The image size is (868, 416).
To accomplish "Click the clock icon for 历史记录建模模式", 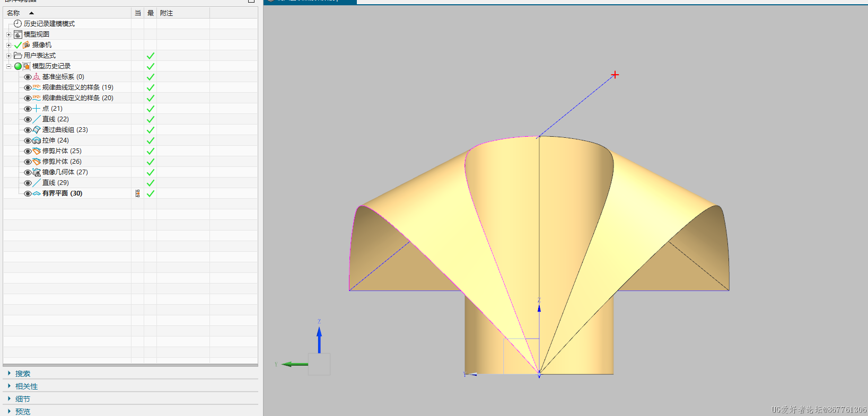I will click(17, 24).
